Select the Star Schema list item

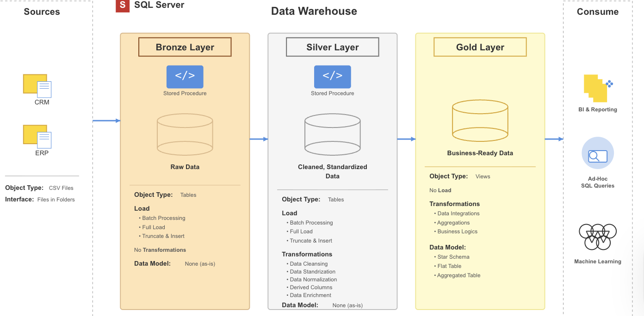pos(453,256)
